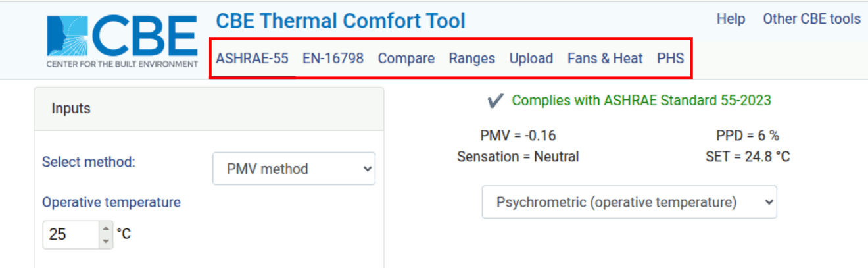868x268 pixels.
Task: Click the Help link
Action: (x=731, y=19)
